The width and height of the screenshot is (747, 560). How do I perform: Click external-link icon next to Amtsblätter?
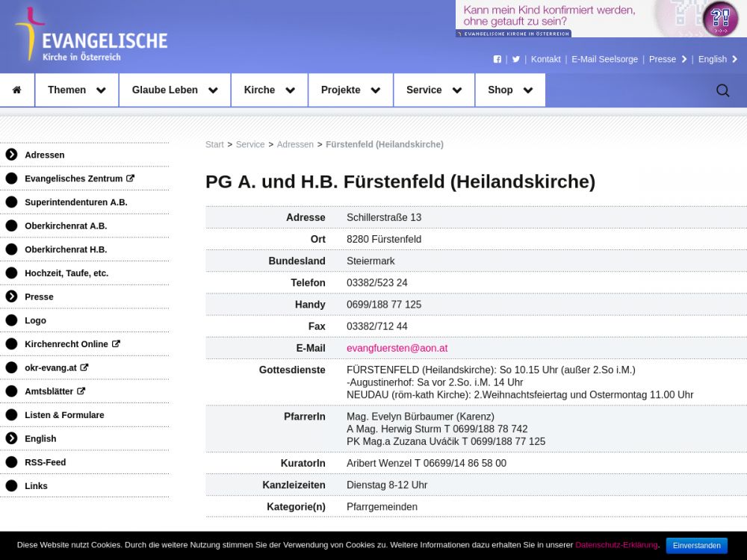(x=81, y=391)
